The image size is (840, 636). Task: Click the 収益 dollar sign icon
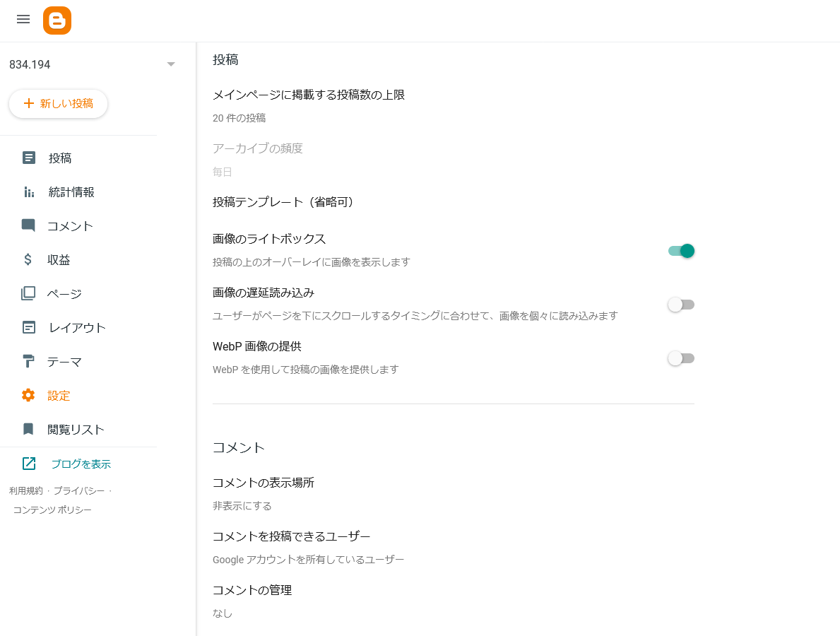[x=28, y=259]
